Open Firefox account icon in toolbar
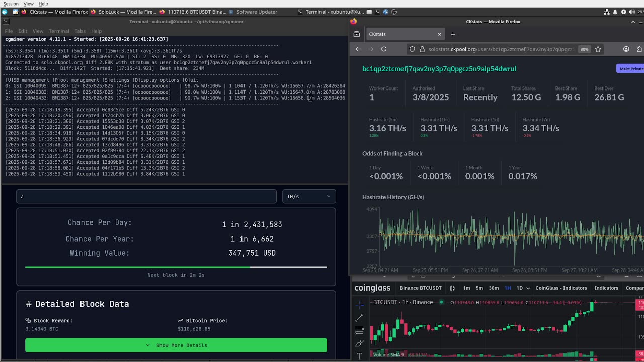The image size is (644, 362). (x=626, y=49)
